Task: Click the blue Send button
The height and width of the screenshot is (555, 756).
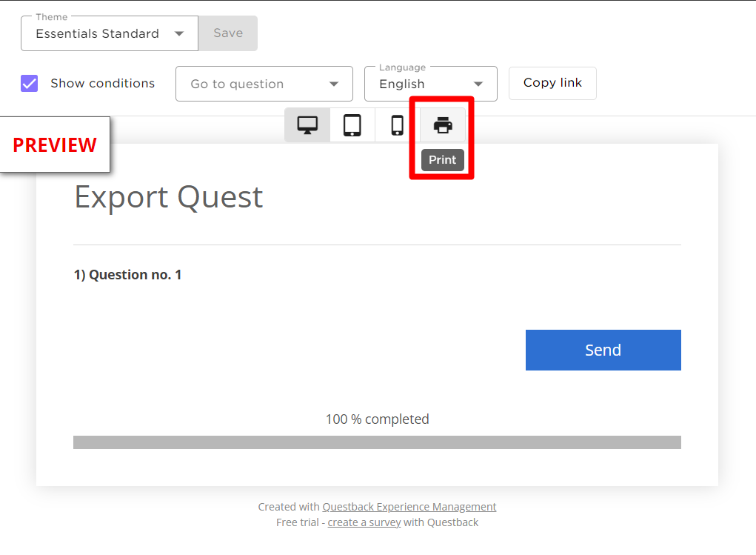Action: [x=603, y=350]
